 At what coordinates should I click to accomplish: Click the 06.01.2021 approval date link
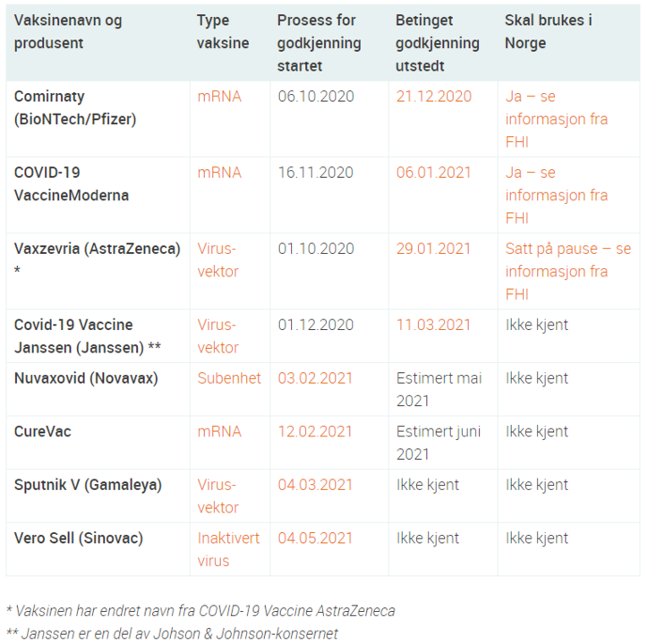[434, 173]
